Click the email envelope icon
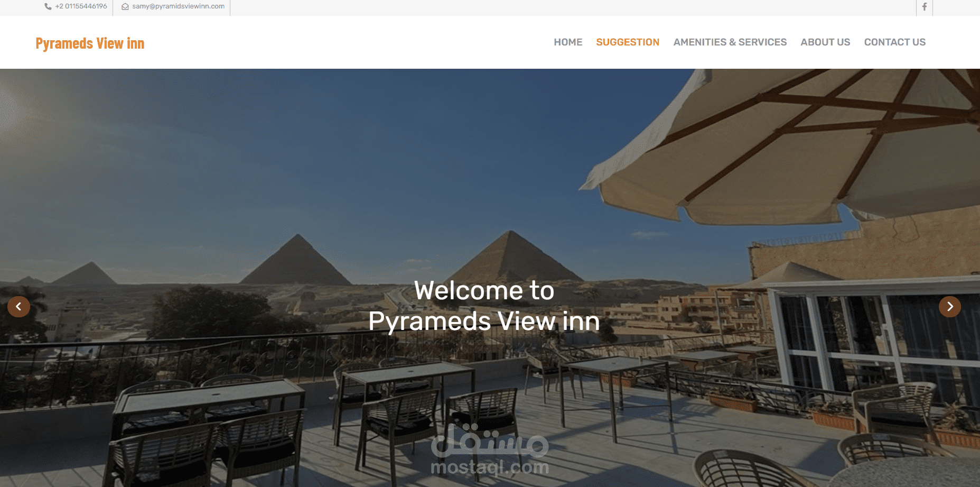This screenshot has height=487, width=980. pos(125,6)
